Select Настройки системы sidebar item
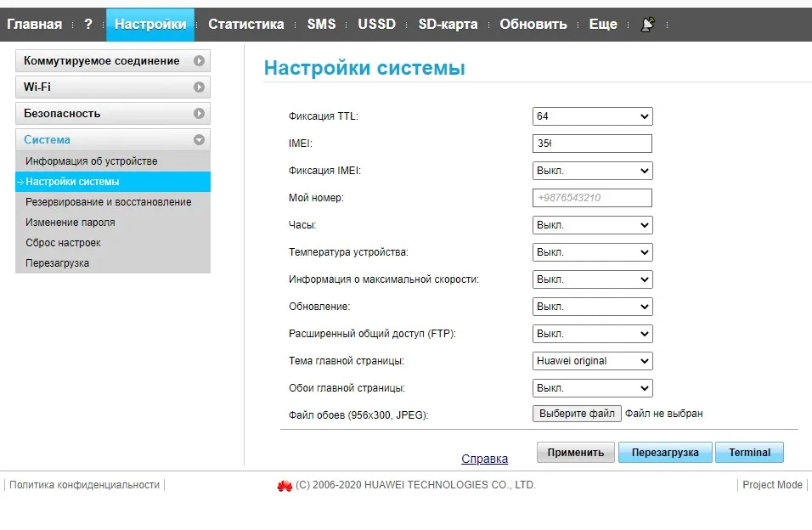 tap(113, 182)
